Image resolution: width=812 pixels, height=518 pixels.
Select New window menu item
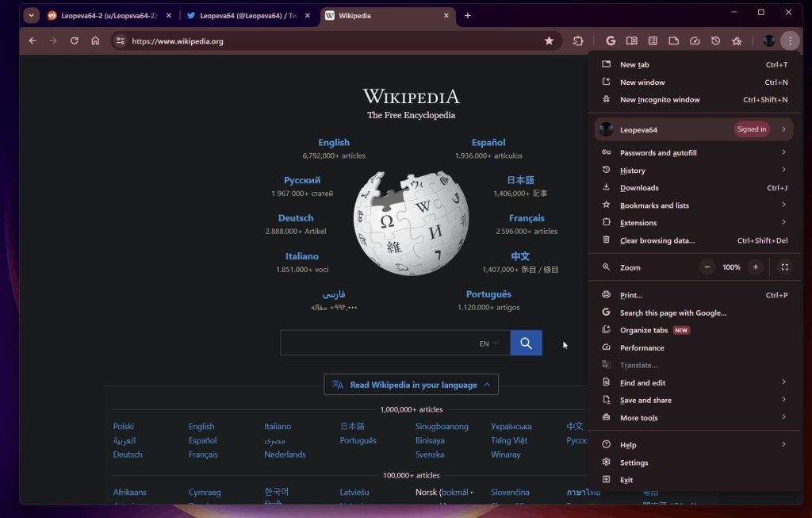coord(694,82)
